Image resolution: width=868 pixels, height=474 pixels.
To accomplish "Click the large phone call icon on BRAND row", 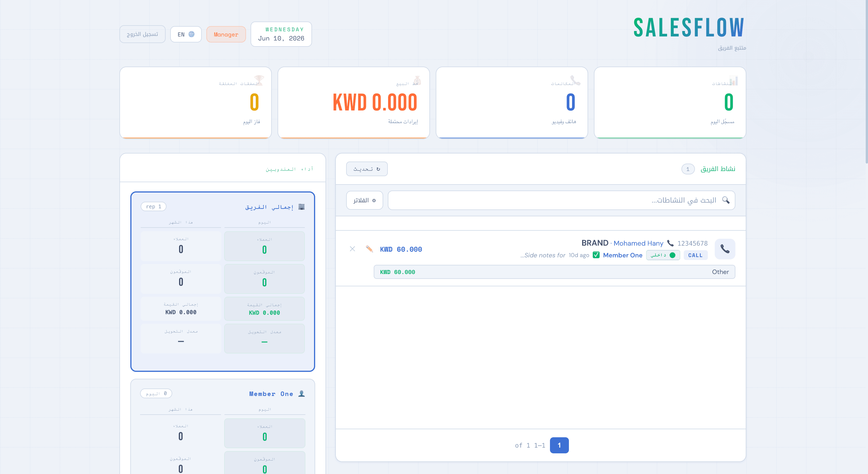I will pos(725,249).
